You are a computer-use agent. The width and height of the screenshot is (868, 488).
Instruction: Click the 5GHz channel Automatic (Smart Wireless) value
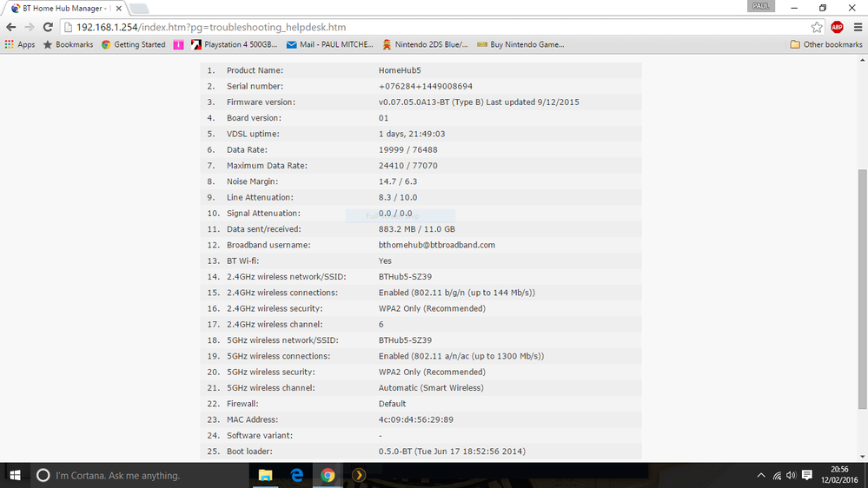pos(431,388)
